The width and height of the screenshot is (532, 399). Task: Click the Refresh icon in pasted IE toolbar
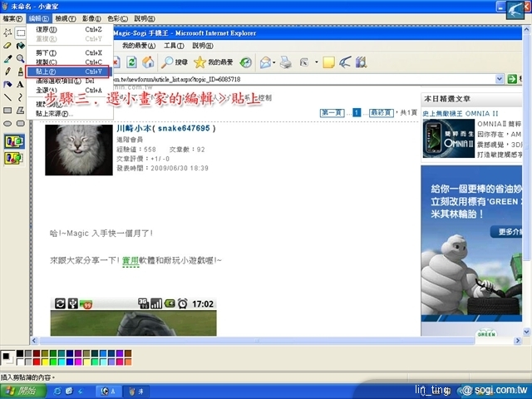[131, 62]
